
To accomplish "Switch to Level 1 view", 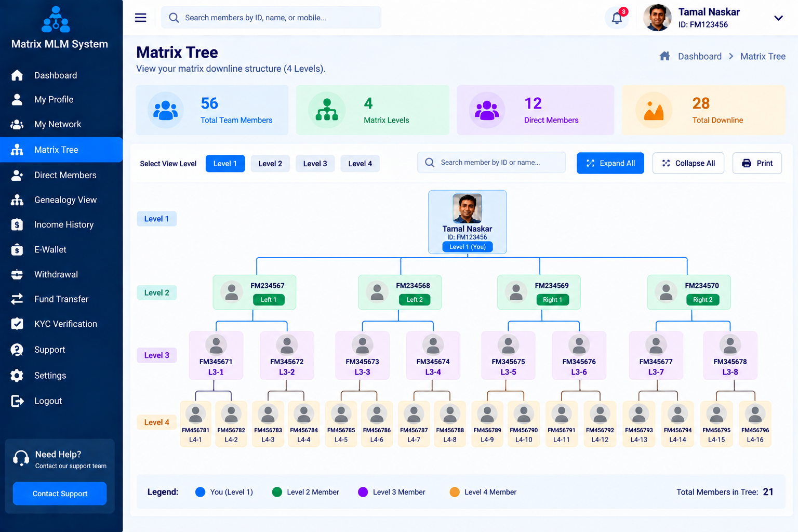I will 225,164.
